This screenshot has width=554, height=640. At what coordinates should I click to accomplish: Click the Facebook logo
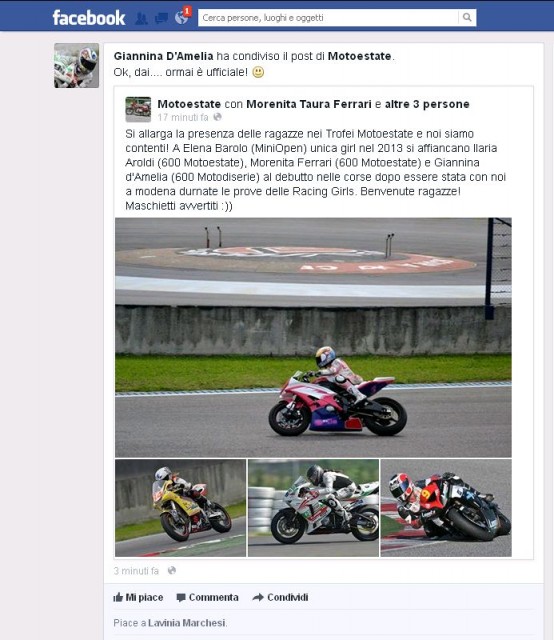[89, 18]
